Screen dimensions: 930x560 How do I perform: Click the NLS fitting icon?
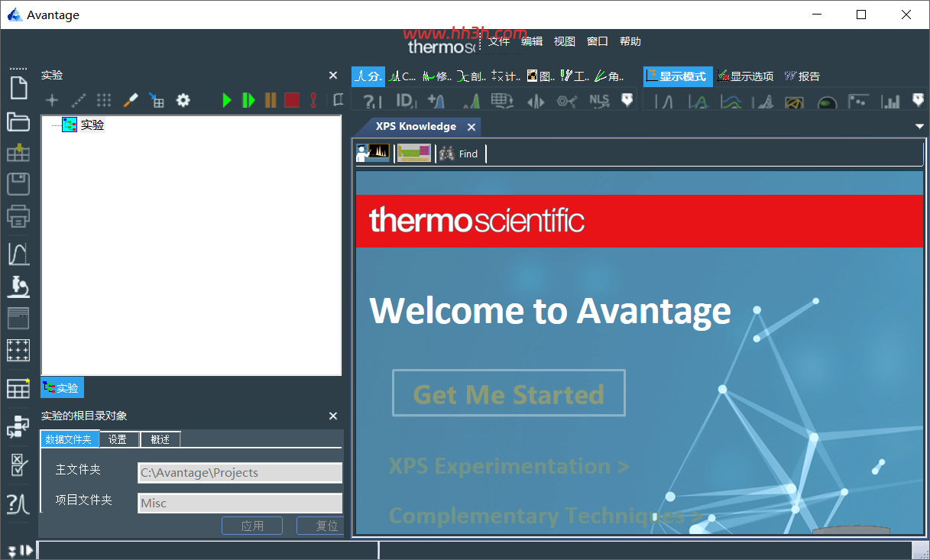[x=599, y=102]
